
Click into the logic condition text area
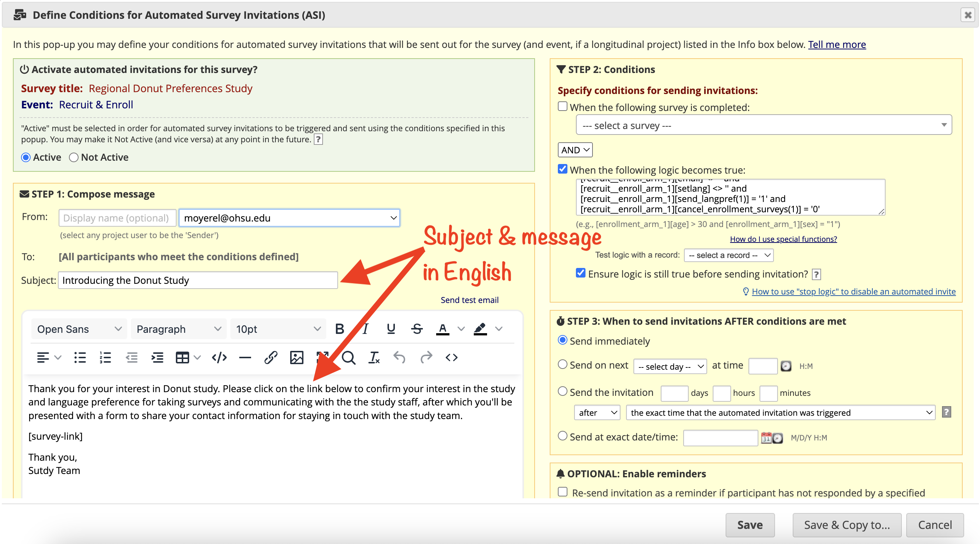tap(730, 197)
